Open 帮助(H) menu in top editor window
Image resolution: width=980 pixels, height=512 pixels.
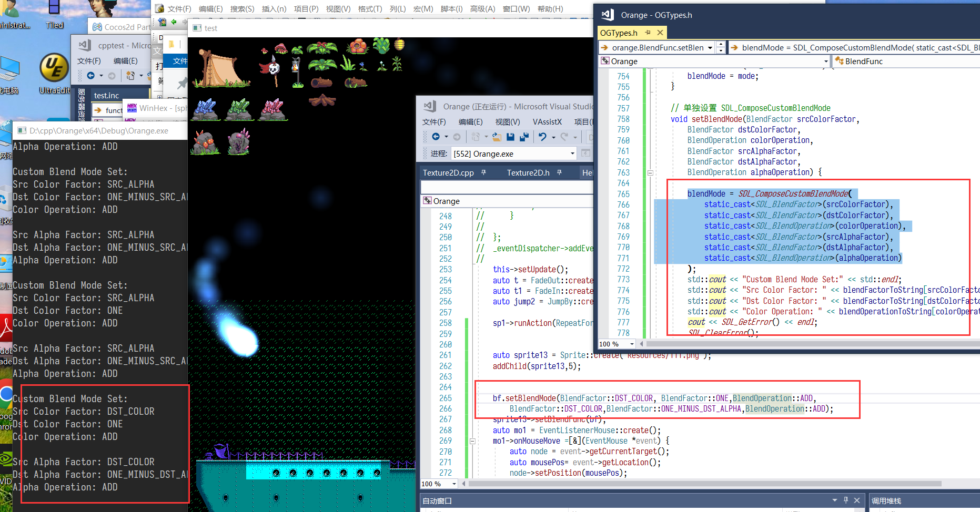point(550,8)
